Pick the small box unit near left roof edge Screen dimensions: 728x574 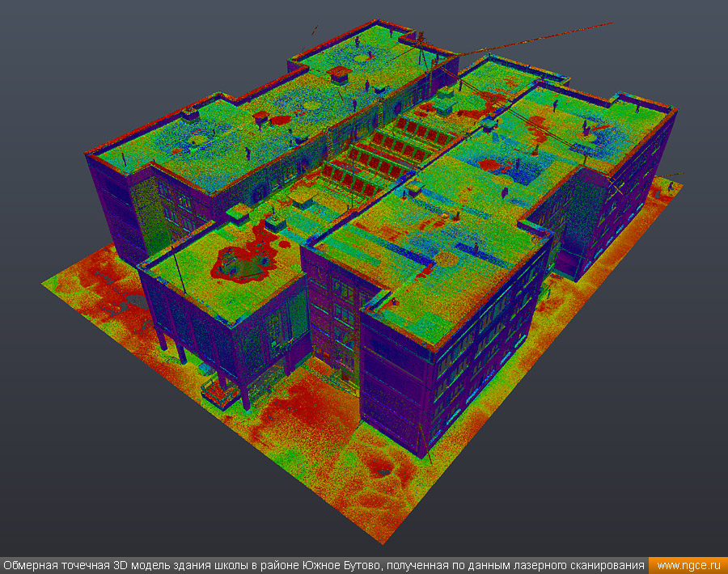[190, 115]
